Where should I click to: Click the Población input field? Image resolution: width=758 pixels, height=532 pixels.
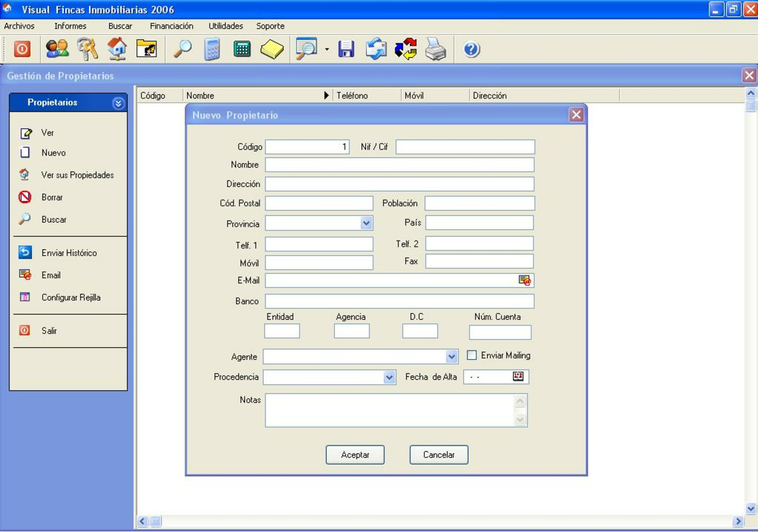click(480, 203)
